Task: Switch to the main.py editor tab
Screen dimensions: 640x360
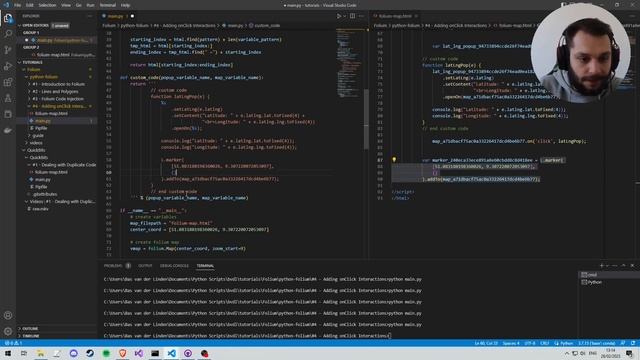Action: (116, 16)
